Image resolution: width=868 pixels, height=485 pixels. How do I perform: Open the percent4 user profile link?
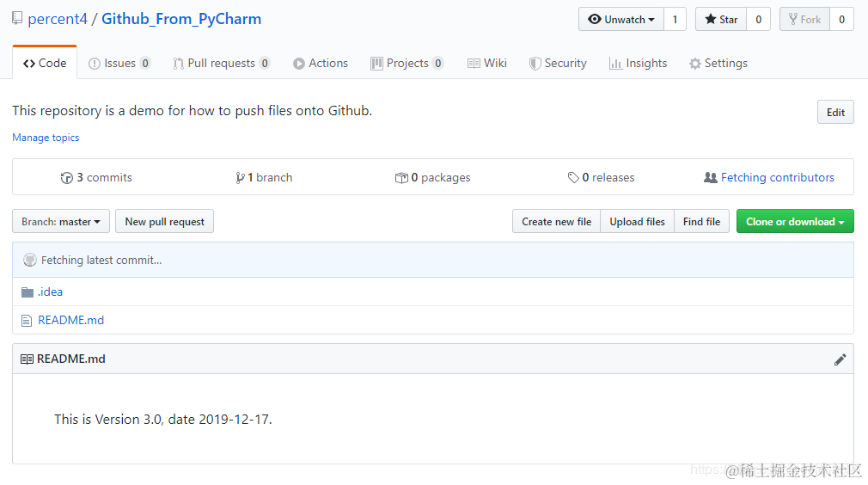pos(58,19)
